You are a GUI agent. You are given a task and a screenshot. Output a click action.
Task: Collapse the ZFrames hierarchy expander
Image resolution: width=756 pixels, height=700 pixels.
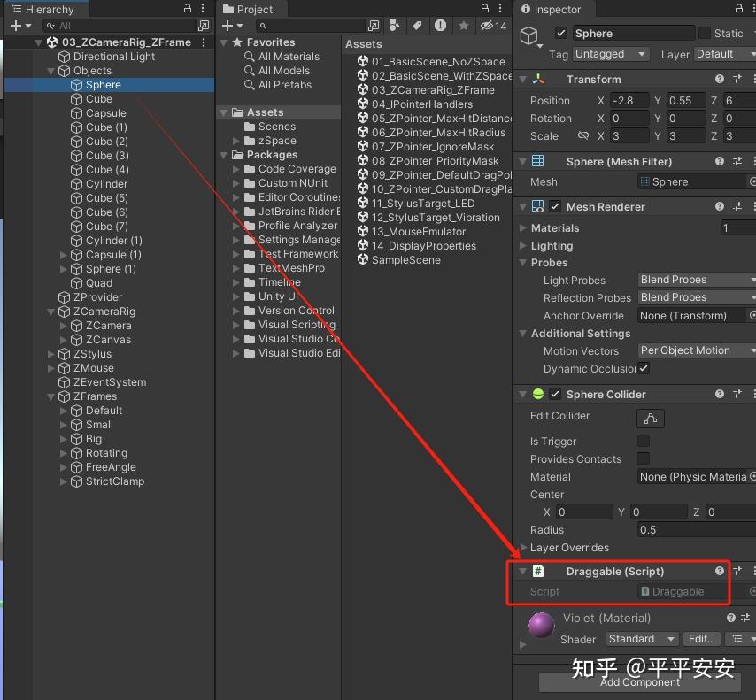pos(50,396)
